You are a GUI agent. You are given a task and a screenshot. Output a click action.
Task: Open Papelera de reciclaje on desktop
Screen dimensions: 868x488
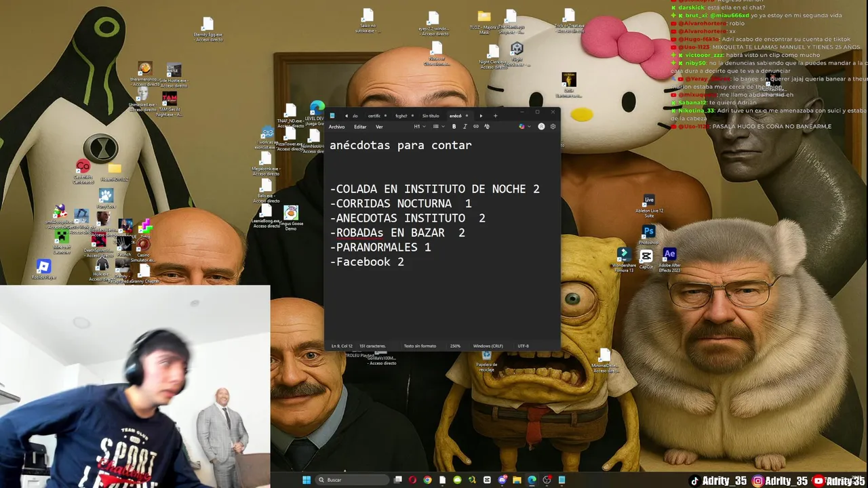tap(486, 361)
